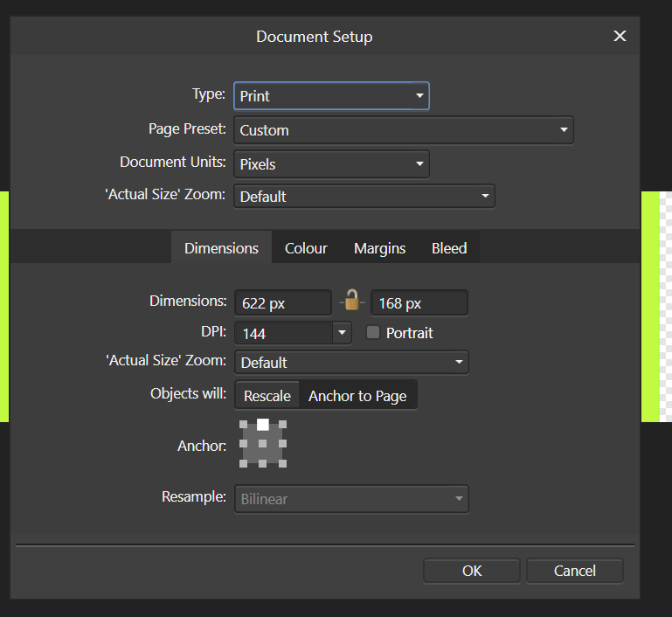Select Rescale for Objects will
The image size is (672, 617).
[267, 396]
